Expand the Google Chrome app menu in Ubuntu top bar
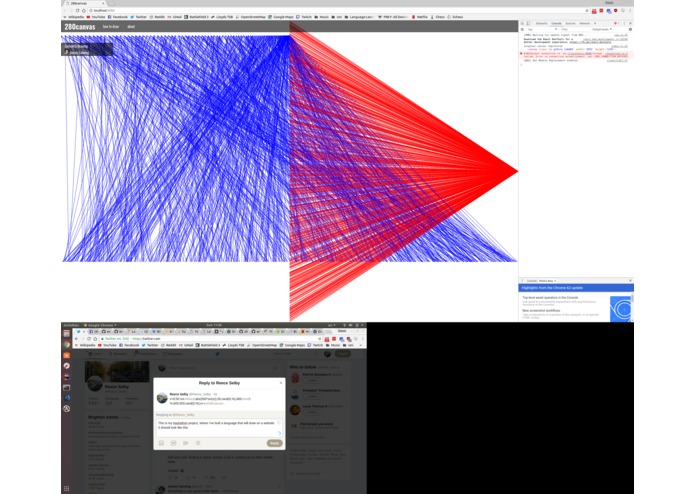 coord(100,325)
